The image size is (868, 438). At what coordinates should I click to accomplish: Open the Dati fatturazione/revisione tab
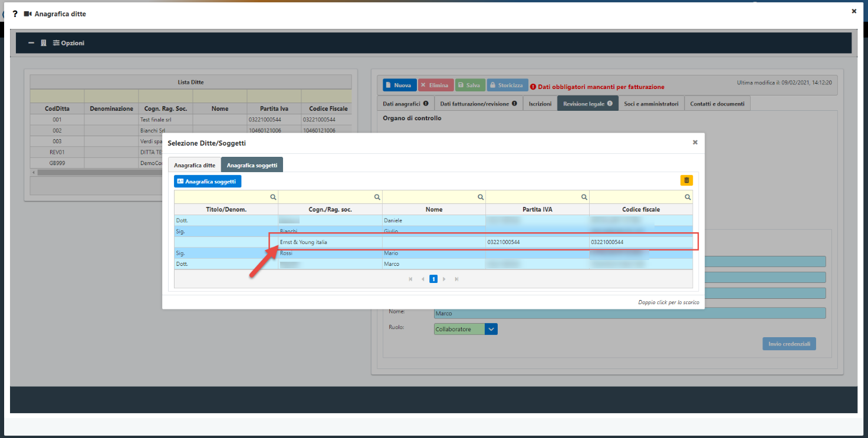coord(478,104)
